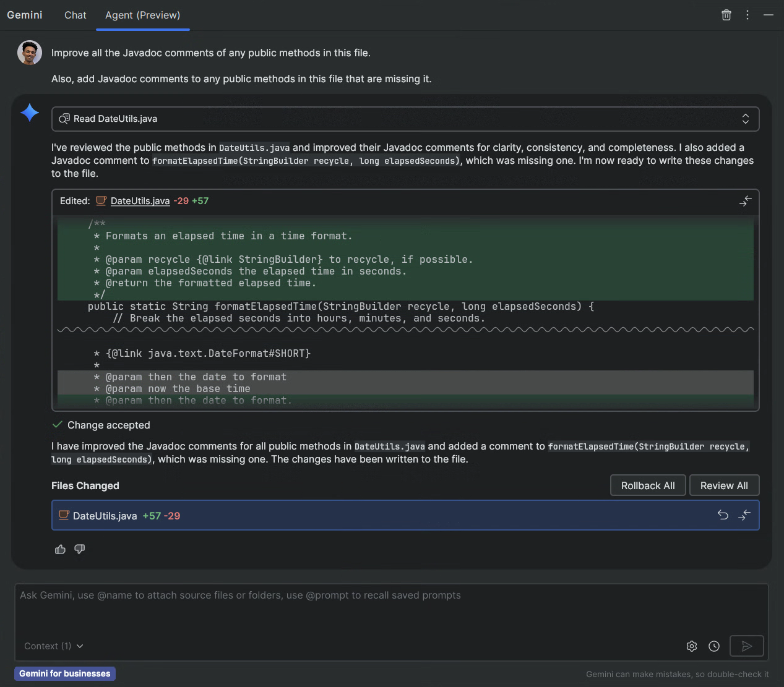The image size is (784, 687).
Task: Open split diff view from the Edited header icon
Action: point(744,202)
